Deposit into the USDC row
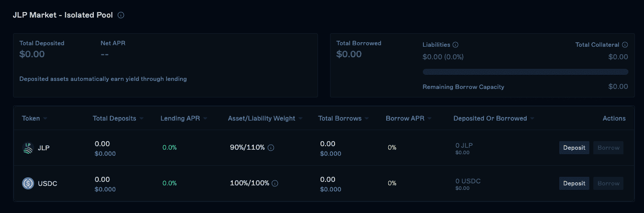644x213 pixels. [574, 183]
